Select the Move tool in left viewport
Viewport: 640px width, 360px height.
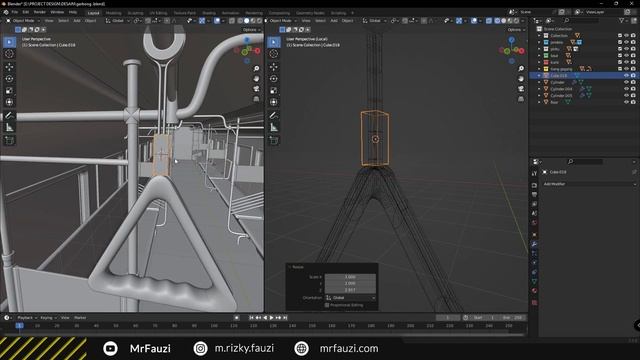pos(9,67)
